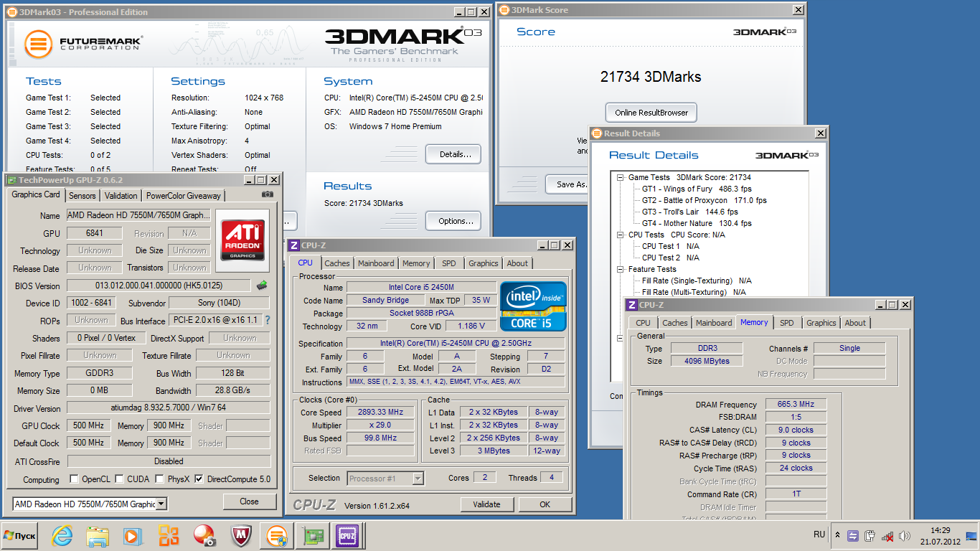The width and height of the screenshot is (980, 551).
Task: Open Windows Explorer folder taskbar icon
Action: (97, 535)
